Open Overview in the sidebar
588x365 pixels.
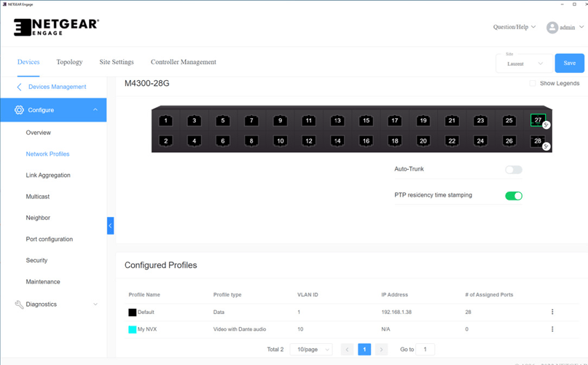point(38,133)
